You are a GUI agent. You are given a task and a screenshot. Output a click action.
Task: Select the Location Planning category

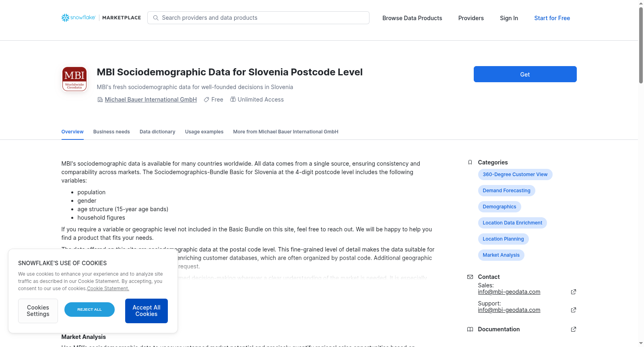click(x=503, y=239)
